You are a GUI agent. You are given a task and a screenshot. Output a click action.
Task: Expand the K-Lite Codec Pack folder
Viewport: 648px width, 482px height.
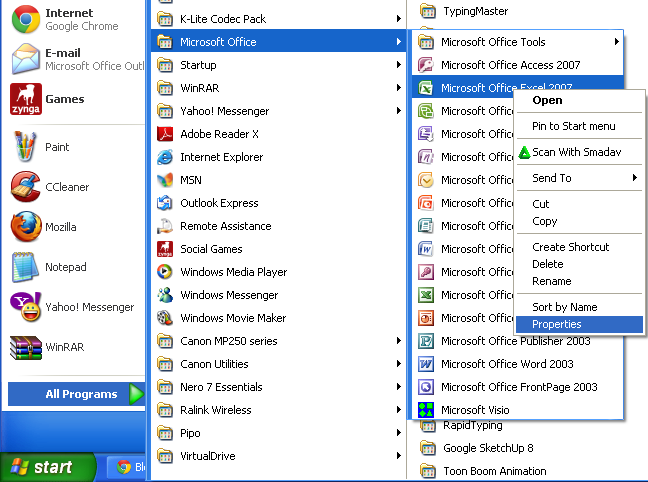point(278,19)
